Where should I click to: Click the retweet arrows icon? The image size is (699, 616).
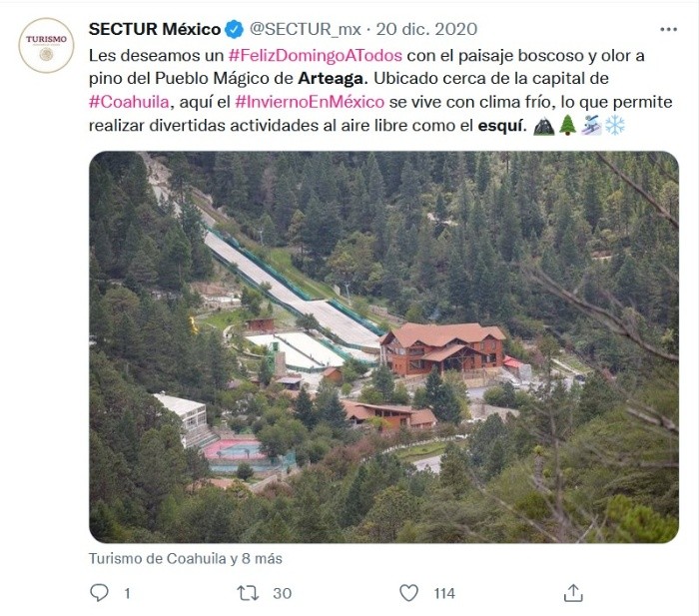click(248, 593)
